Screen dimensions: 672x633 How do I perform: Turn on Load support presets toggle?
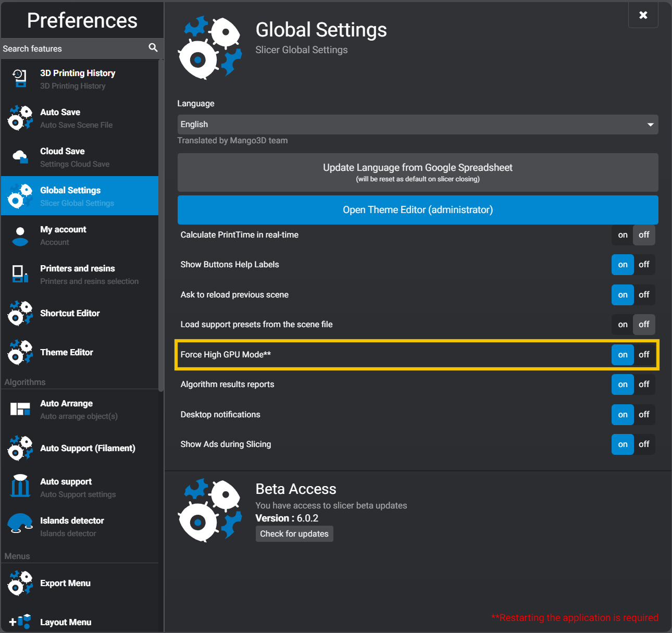tap(623, 324)
